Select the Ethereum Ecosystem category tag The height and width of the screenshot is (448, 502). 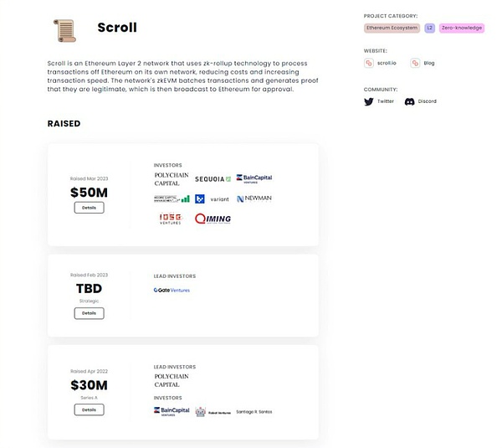coord(391,28)
